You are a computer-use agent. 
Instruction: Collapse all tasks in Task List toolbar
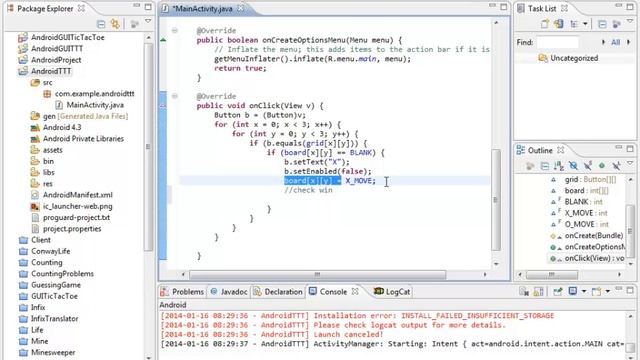pyautogui.click(x=602, y=24)
